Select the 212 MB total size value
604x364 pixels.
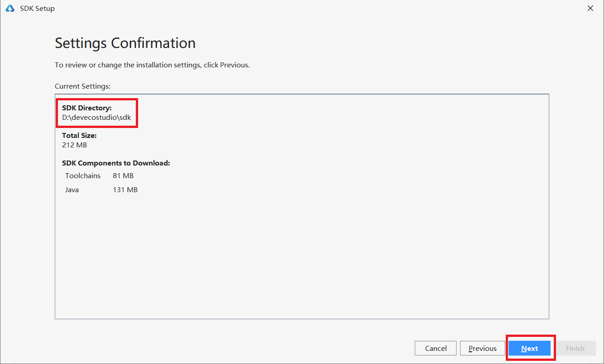74,145
